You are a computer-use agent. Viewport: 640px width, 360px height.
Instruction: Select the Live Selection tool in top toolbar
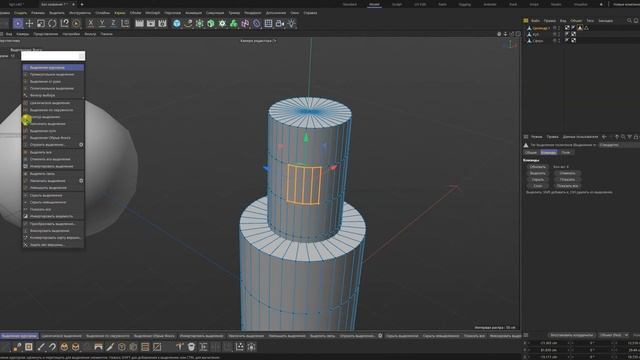point(18,24)
